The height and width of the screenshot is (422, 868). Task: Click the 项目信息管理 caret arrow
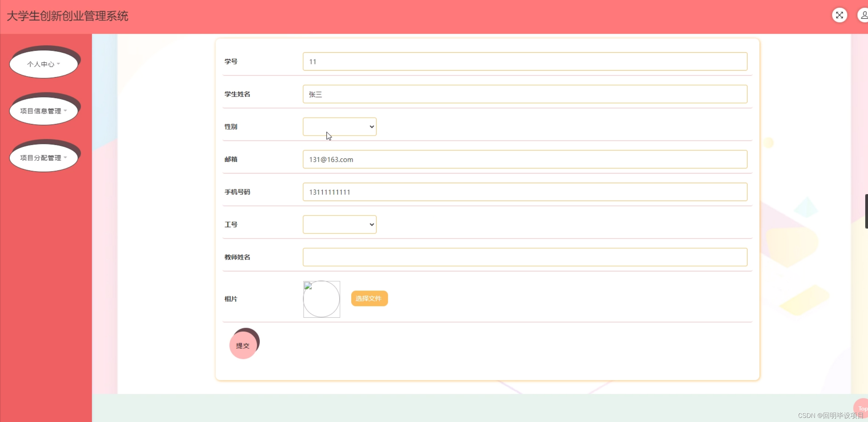[x=65, y=110]
